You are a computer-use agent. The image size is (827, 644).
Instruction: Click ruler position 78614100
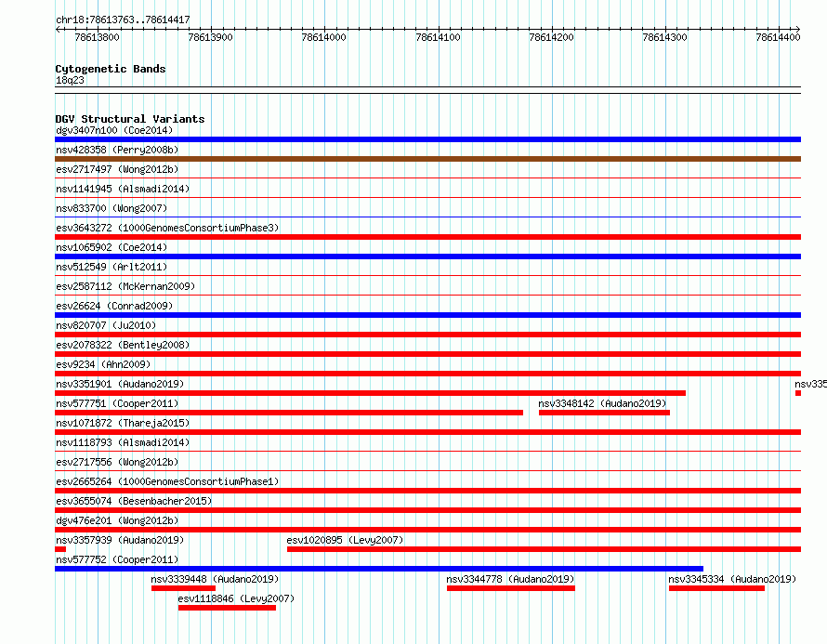(x=438, y=37)
